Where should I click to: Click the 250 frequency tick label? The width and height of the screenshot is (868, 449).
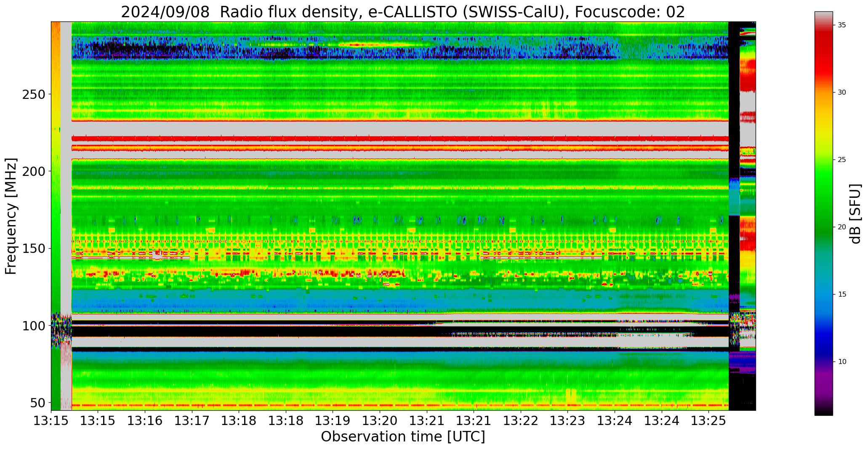click(33, 94)
